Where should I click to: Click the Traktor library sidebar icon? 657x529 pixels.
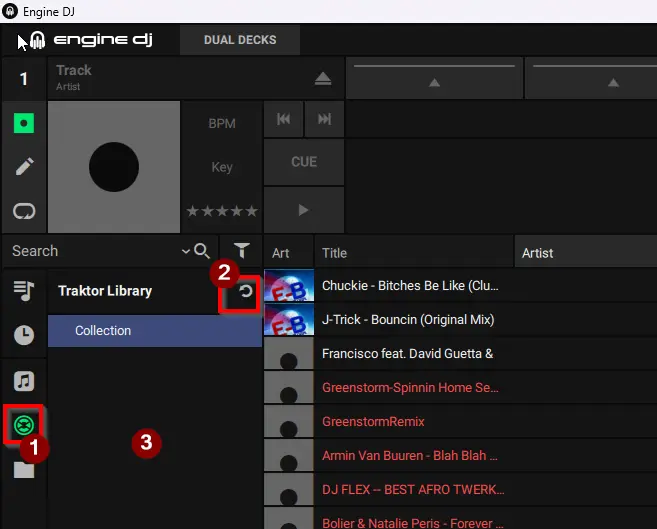click(23, 426)
